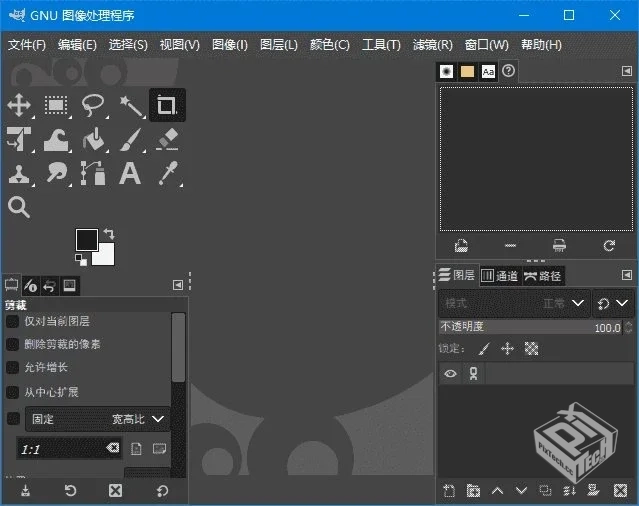Viewport: 639px width, 506px height.
Task: Select the Fuzzy Select magic wand tool
Action: (130, 106)
